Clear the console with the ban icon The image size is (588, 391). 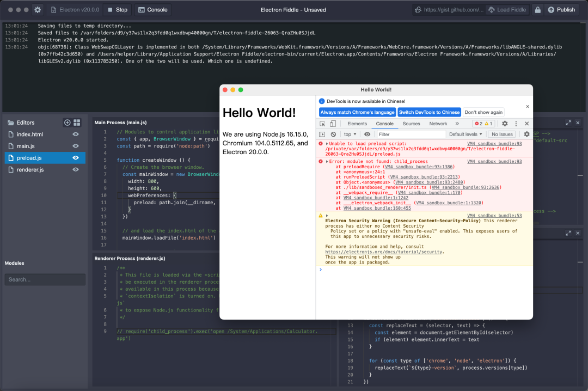tap(333, 134)
